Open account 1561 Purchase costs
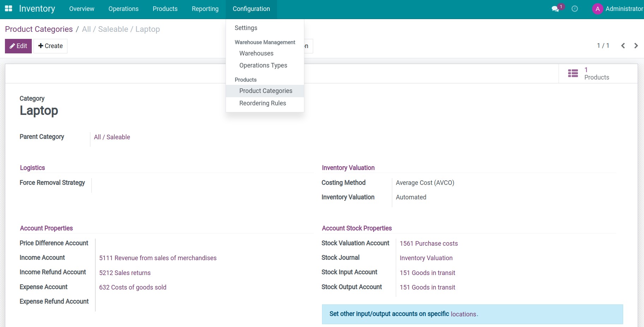 coord(429,243)
